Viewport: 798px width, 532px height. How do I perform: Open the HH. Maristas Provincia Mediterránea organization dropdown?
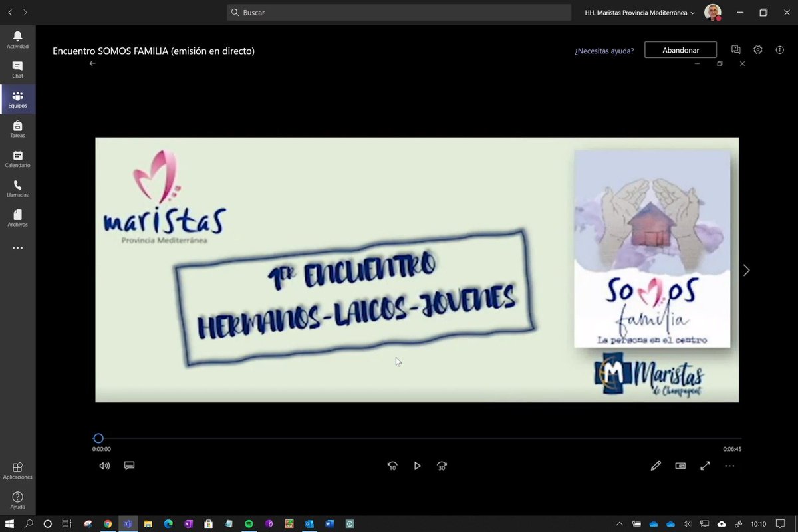pyautogui.click(x=640, y=13)
